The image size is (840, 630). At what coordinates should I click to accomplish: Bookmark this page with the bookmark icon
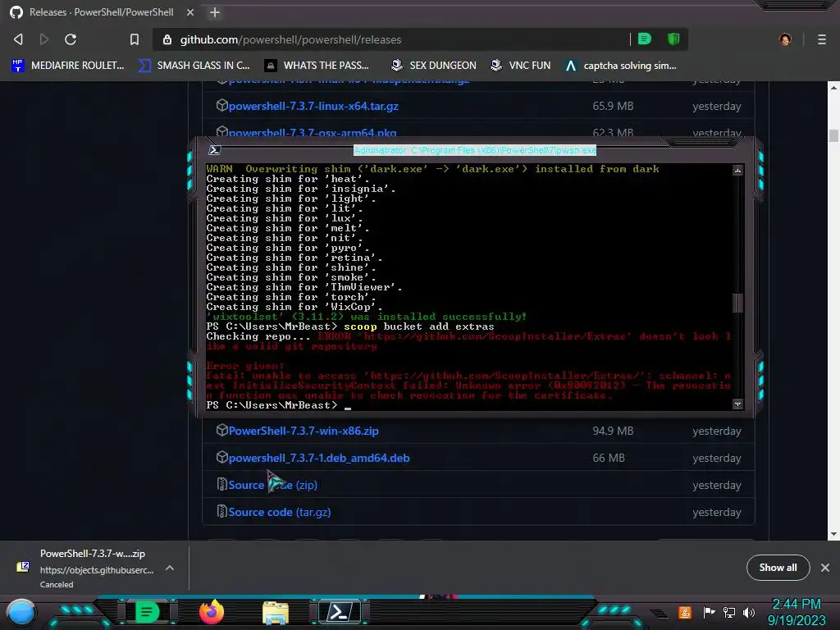(135, 39)
